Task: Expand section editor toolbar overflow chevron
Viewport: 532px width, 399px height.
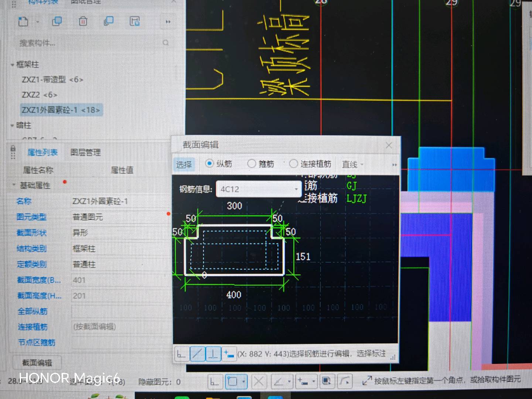Action: click(x=394, y=165)
